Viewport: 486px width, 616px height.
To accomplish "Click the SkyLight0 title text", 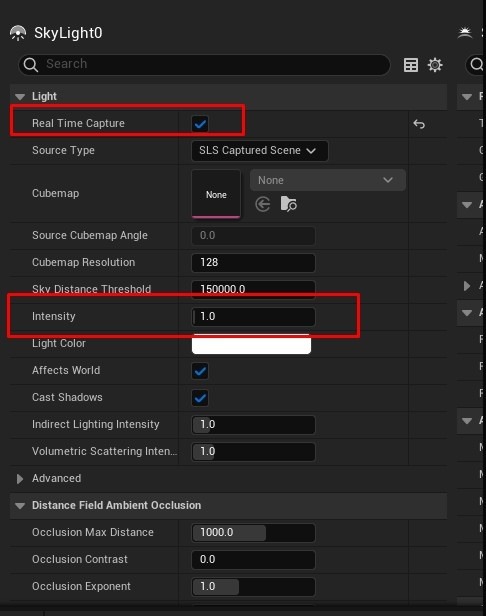I will [68, 33].
